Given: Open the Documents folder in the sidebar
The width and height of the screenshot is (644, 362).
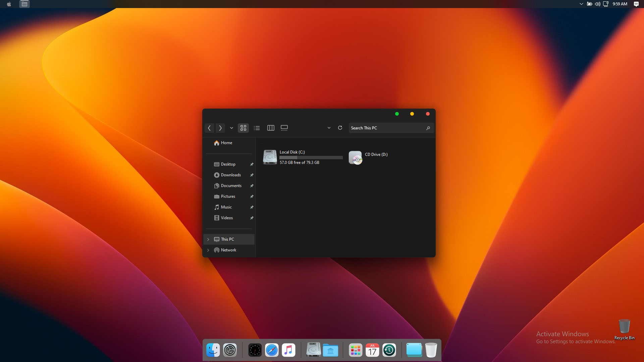Looking at the screenshot, I should click(x=231, y=186).
